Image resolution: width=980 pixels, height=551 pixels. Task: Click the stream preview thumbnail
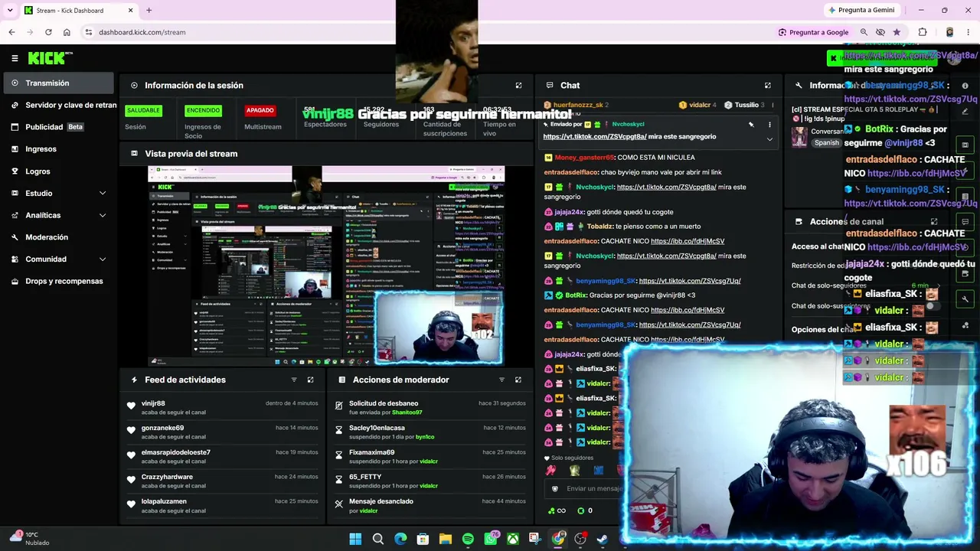click(x=326, y=266)
